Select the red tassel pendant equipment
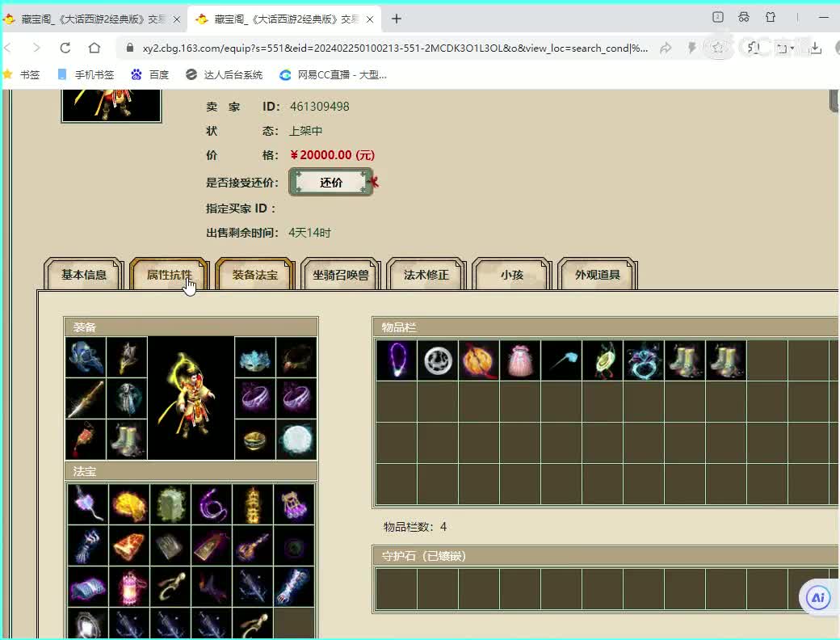The width and height of the screenshot is (840, 640). [x=86, y=440]
